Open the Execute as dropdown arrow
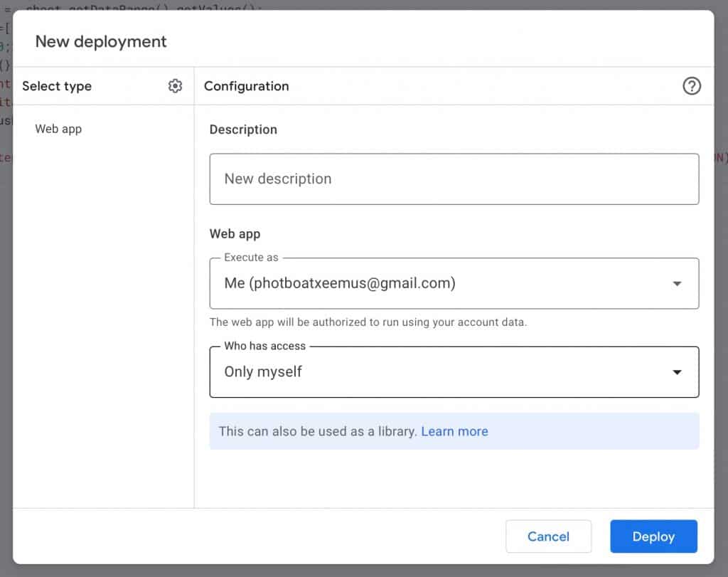Viewport: 728px width, 577px height. [x=677, y=283]
